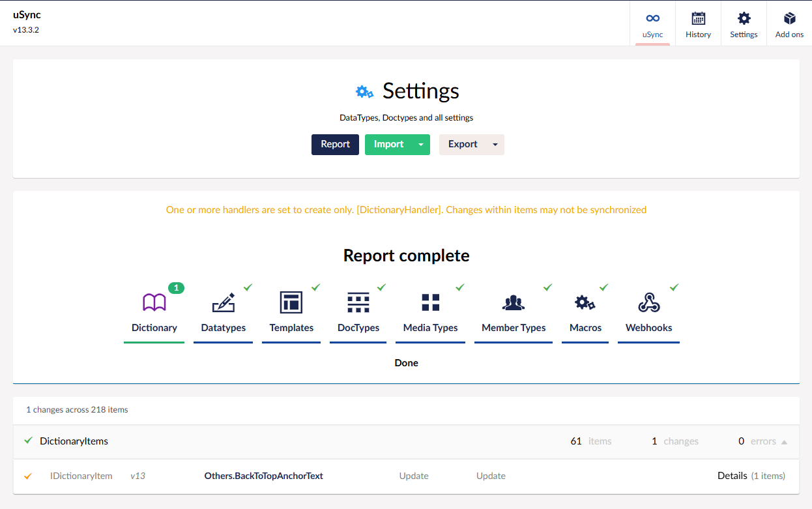
Task: Click the Report button
Action: click(x=335, y=145)
